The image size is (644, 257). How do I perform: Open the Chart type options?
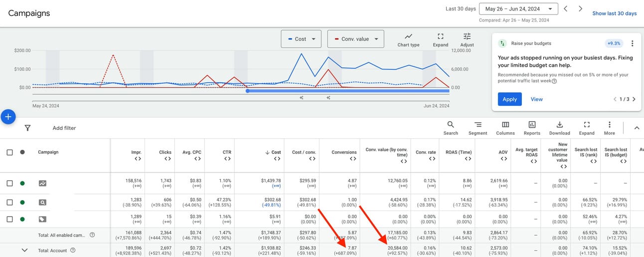(408, 40)
